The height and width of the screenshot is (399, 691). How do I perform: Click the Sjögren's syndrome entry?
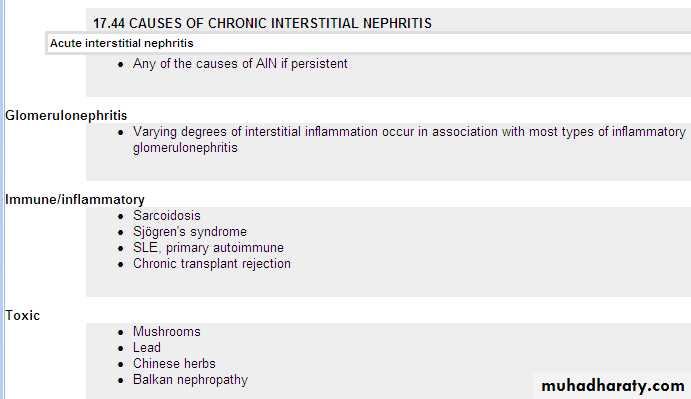pos(190,231)
